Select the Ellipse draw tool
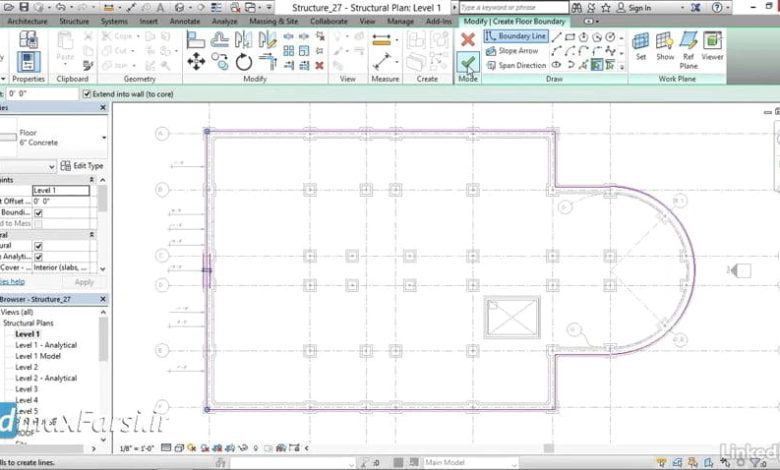 tap(557, 65)
